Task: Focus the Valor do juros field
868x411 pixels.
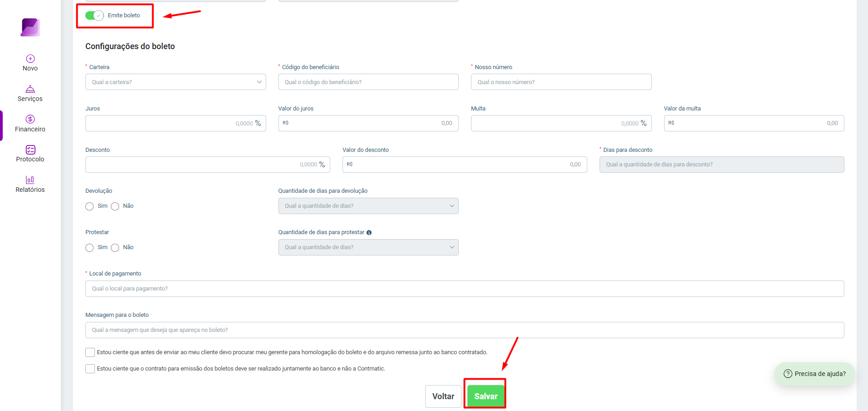Action: pos(368,123)
